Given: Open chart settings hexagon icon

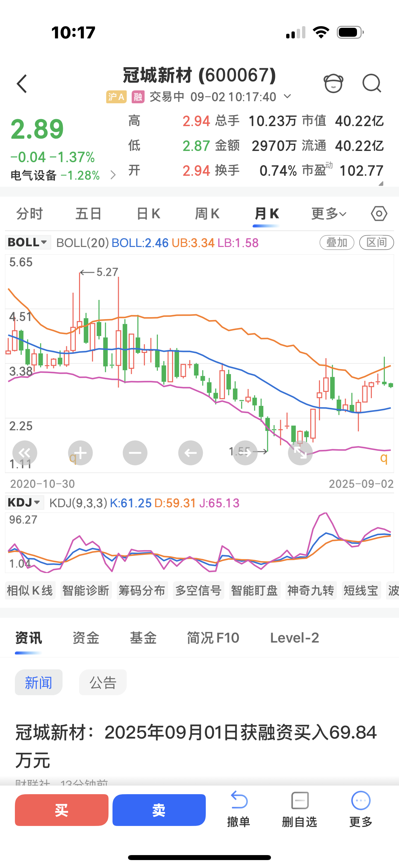Looking at the screenshot, I should point(379,214).
